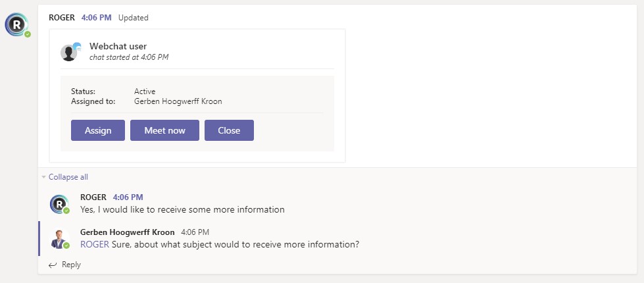
Task: Start a meeting with Meet now
Action: point(164,130)
